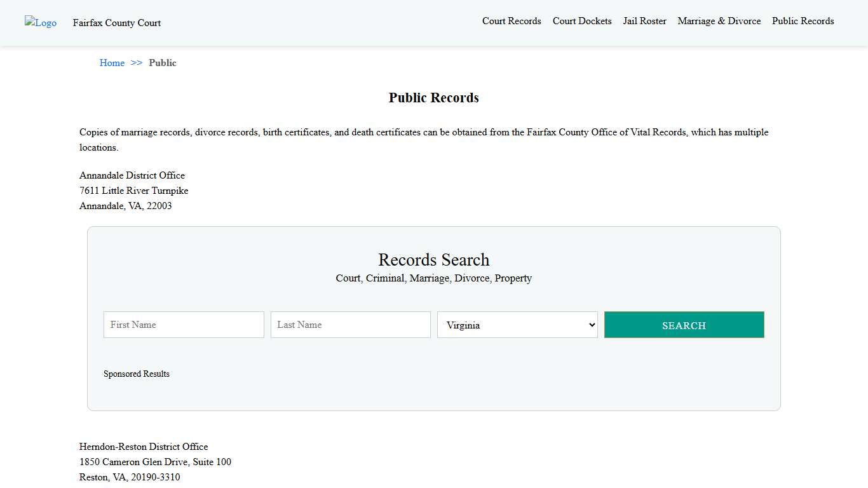Screen dimensions: 868x488
Task: Navigate to the Jail Roster section
Action: click(644, 21)
